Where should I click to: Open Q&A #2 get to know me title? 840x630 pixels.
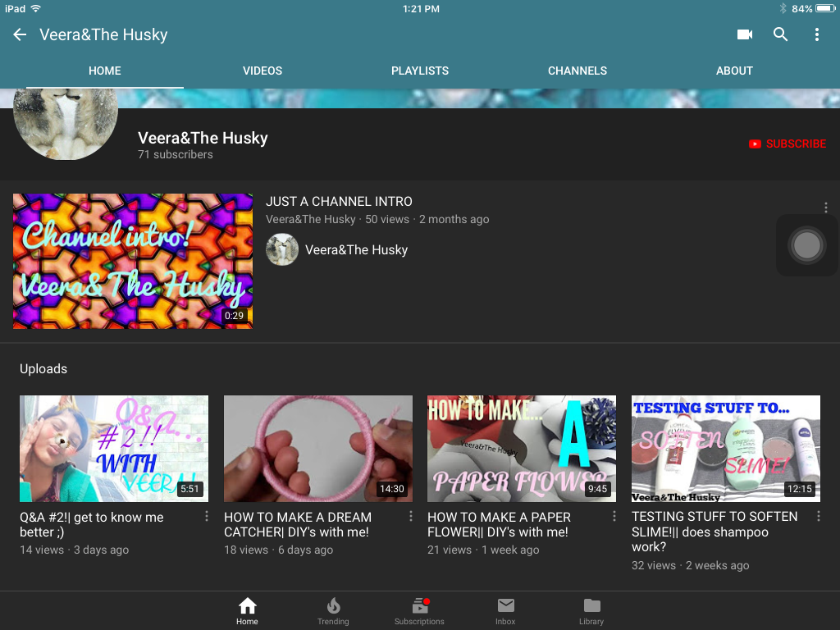pos(92,524)
